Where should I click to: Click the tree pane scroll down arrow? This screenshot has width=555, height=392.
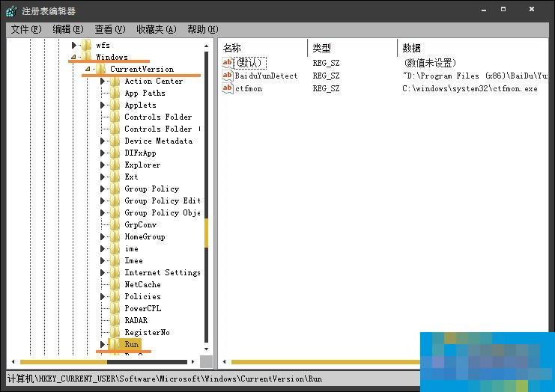(207, 349)
